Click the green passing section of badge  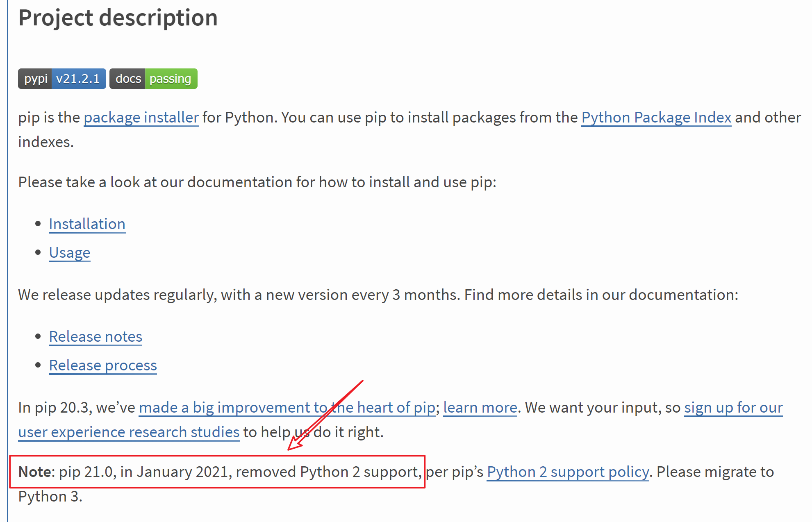pos(171,78)
